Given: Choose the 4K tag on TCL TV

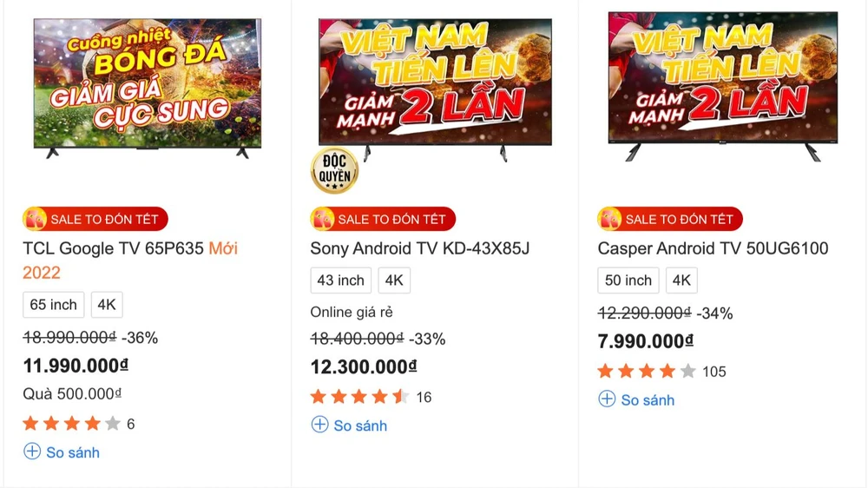Looking at the screenshot, I should click(x=107, y=305).
